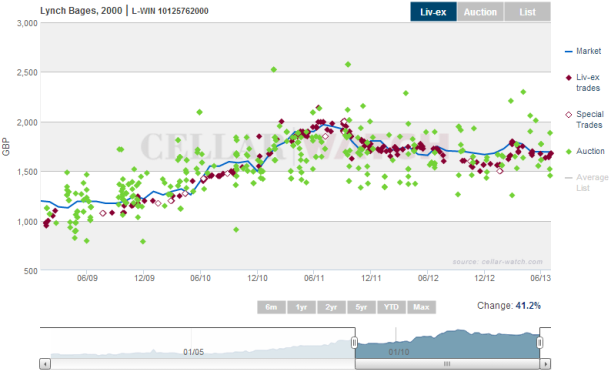Click the source: cellar-watch.com credit
Image resolution: width=611 pixels, height=375 pixels.
497,262
